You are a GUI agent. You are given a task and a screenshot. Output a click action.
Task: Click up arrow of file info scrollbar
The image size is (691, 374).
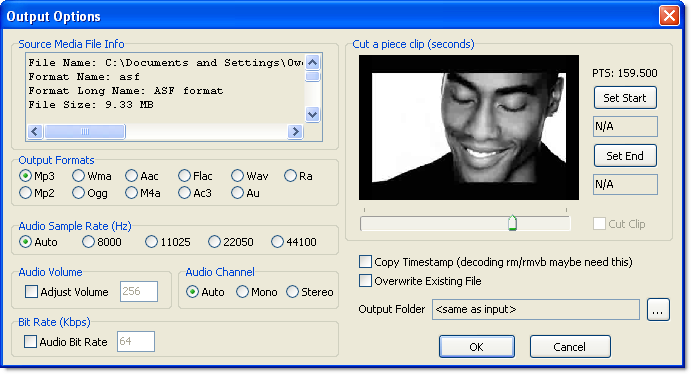coord(312,63)
